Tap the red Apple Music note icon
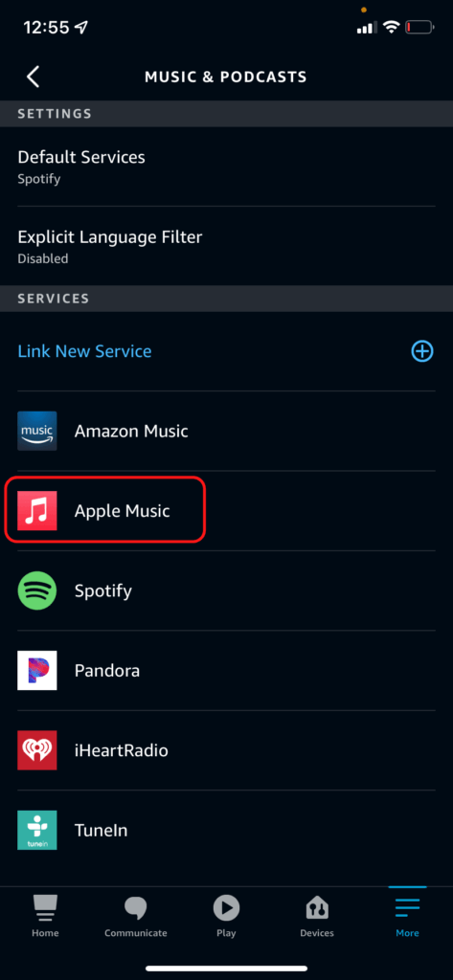 [x=37, y=511]
